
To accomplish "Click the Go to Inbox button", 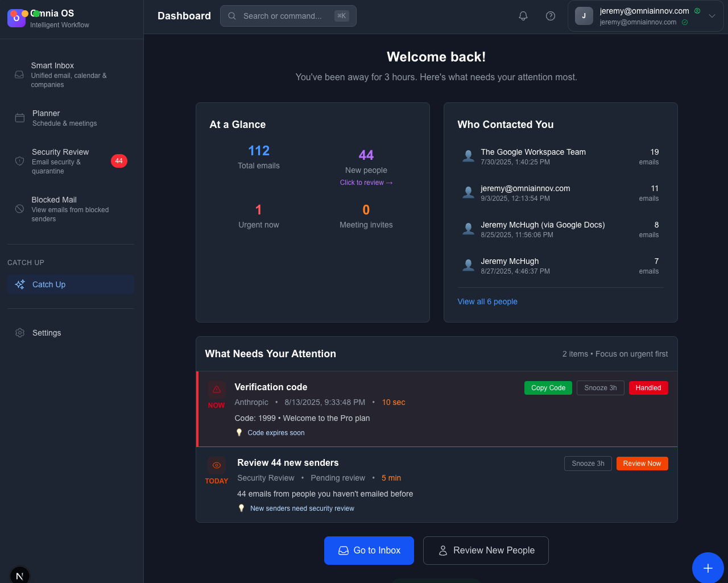I will 369,551.
